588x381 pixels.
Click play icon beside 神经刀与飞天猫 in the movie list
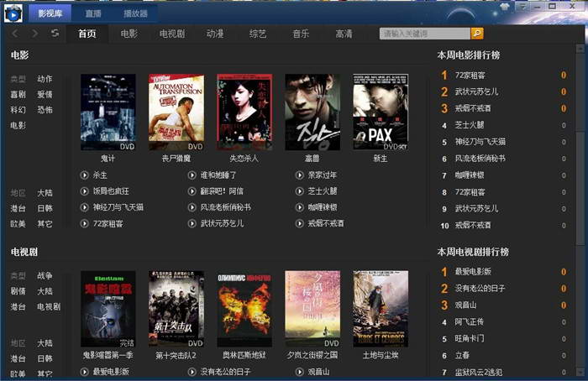[x=84, y=207]
